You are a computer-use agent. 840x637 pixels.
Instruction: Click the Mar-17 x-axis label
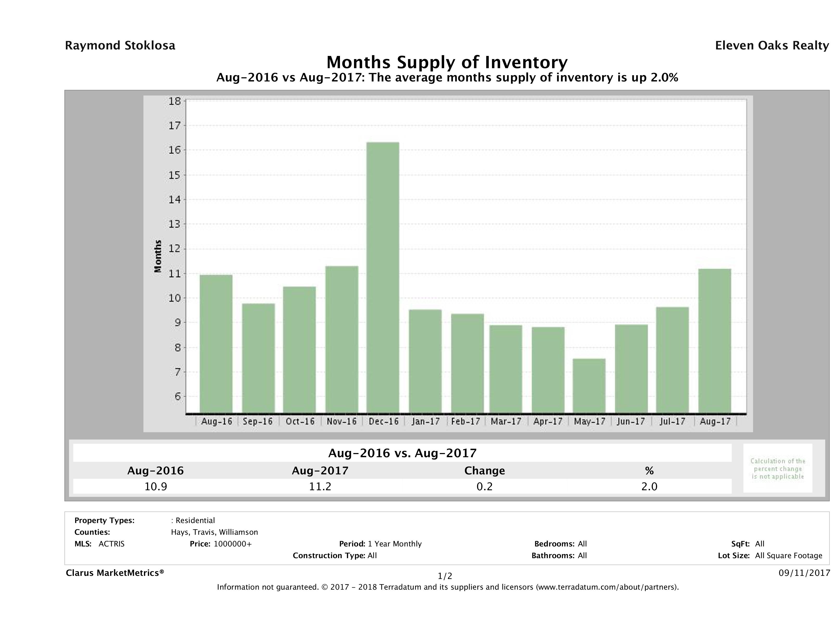(506, 421)
